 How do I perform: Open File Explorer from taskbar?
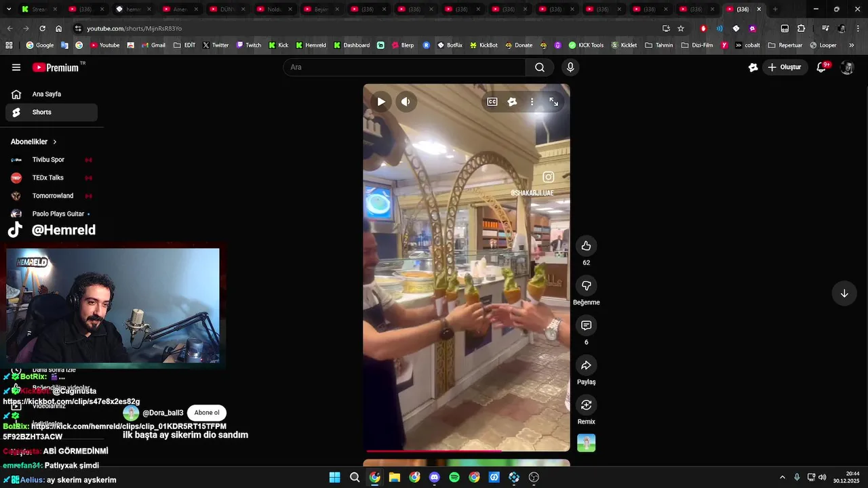tap(395, 477)
